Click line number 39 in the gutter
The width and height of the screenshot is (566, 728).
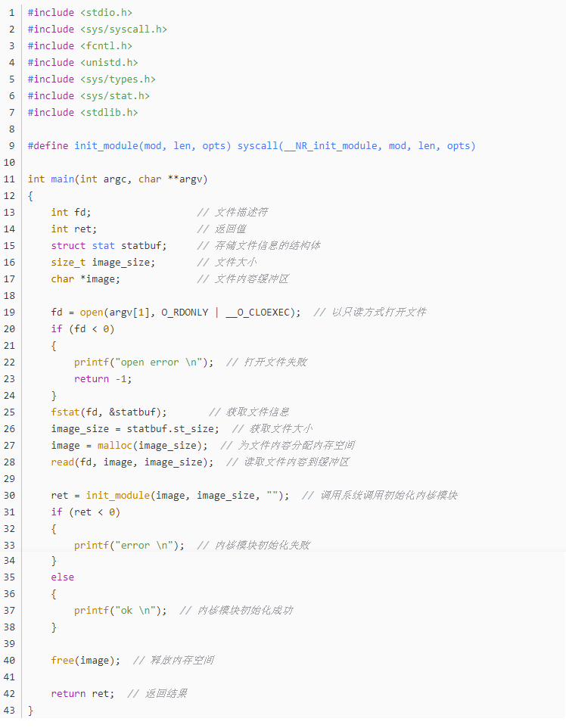click(9, 644)
